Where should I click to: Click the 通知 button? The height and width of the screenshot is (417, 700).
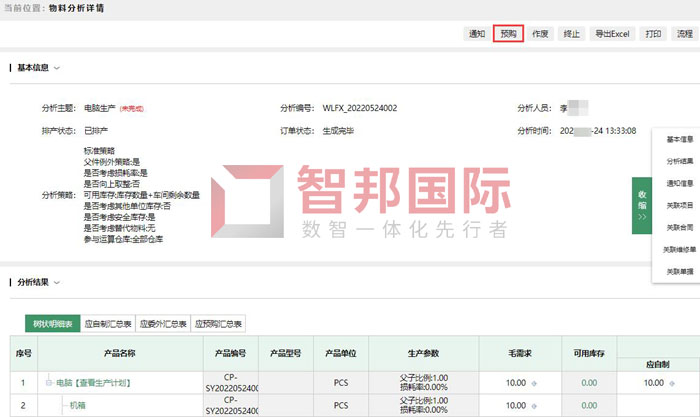coord(477,33)
